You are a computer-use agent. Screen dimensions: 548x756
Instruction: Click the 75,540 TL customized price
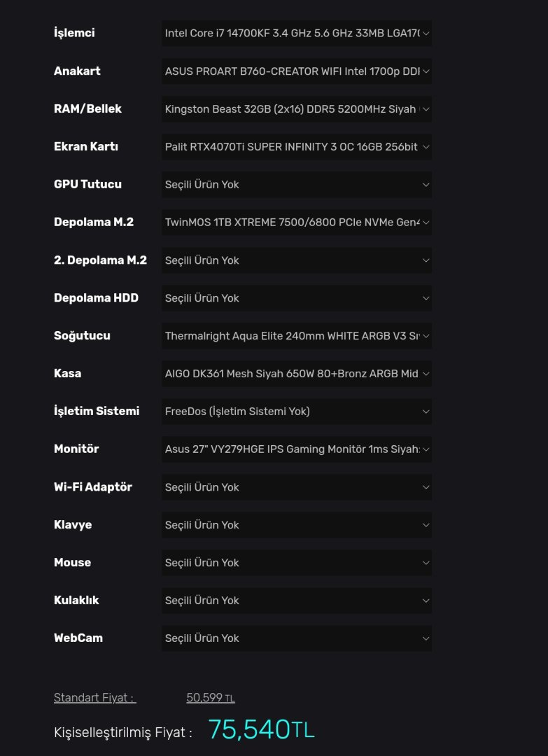261,729
